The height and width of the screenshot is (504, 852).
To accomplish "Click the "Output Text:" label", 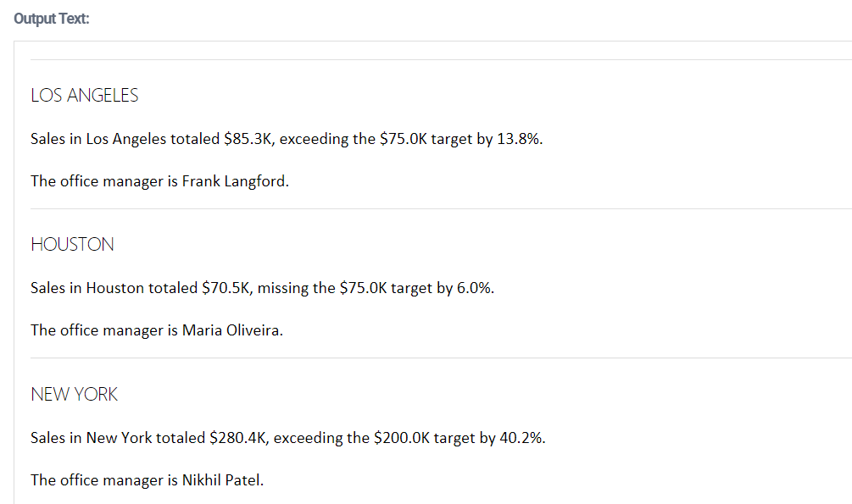I will click(51, 19).
